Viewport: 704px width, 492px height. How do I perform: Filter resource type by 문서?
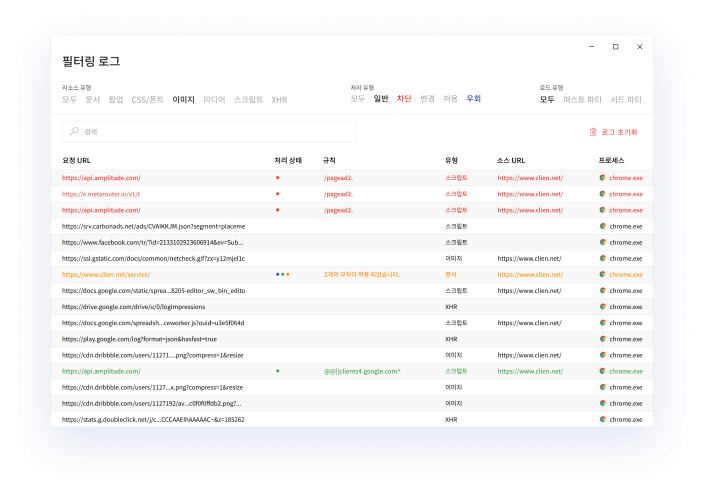pos(92,99)
